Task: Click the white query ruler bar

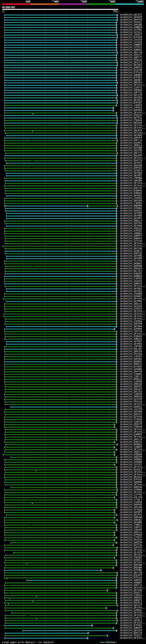Action: [60, 9]
